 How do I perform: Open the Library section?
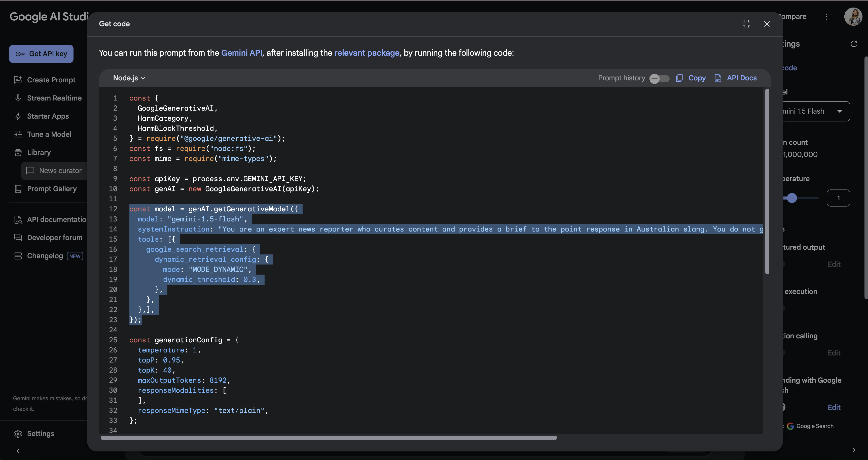click(x=39, y=152)
